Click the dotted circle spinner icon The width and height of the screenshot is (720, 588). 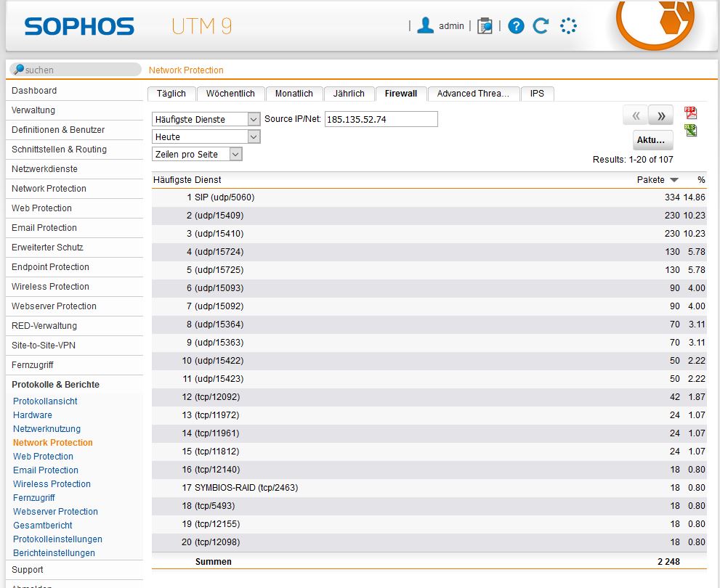tap(568, 26)
